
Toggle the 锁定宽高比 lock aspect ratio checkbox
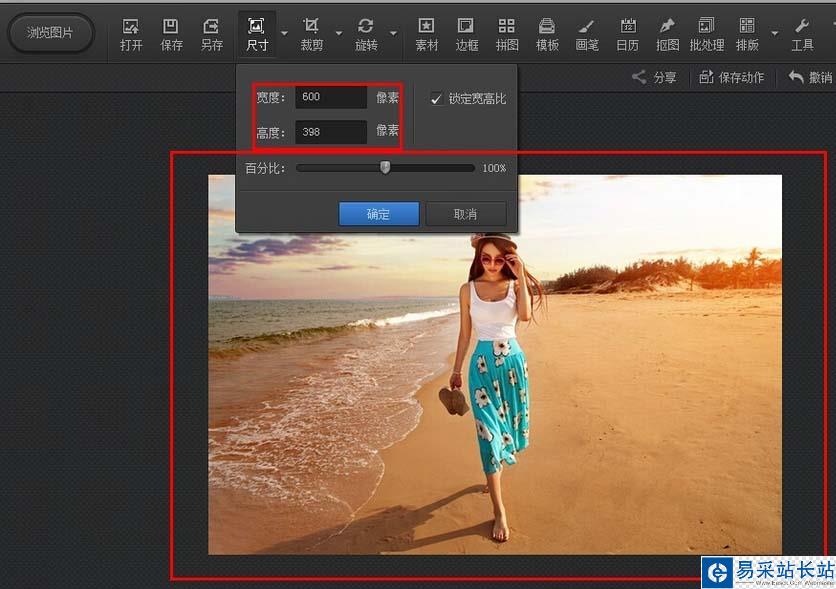(x=437, y=99)
